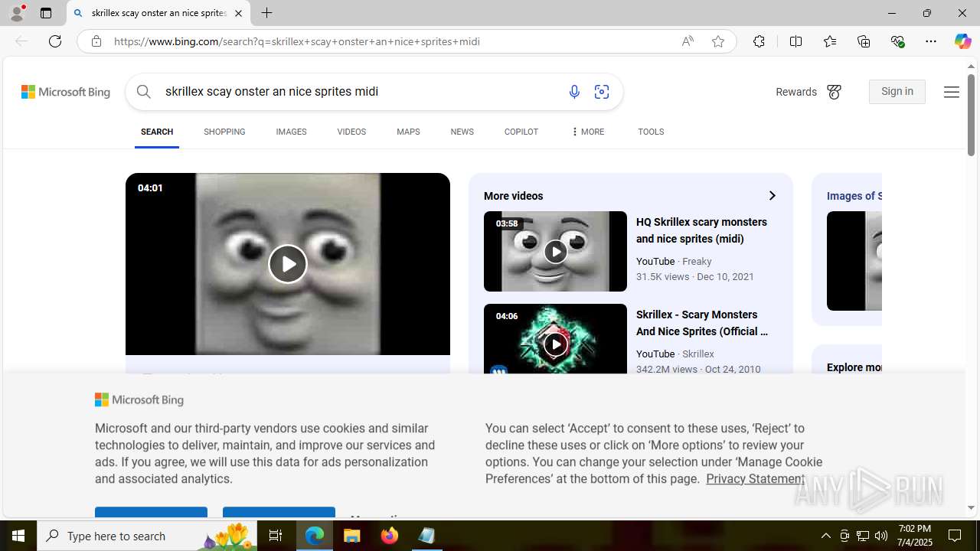
Task: See more videos arrow chevron
Action: 772,196
